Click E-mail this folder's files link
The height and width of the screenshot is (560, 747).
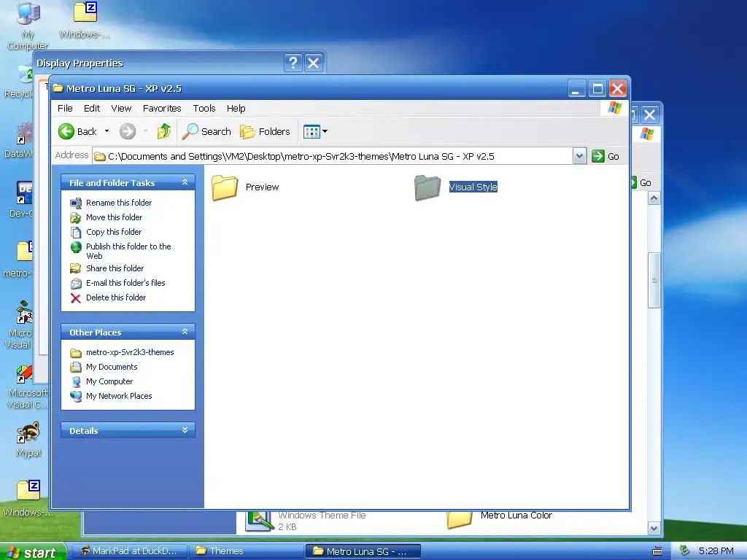(x=125, y=283)
